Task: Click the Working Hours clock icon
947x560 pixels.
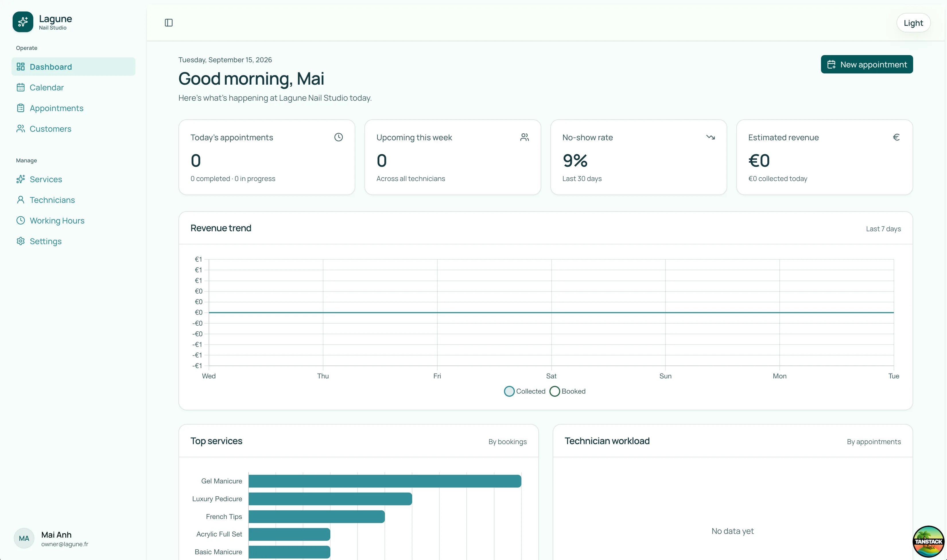Action: [x=20, y=220]
